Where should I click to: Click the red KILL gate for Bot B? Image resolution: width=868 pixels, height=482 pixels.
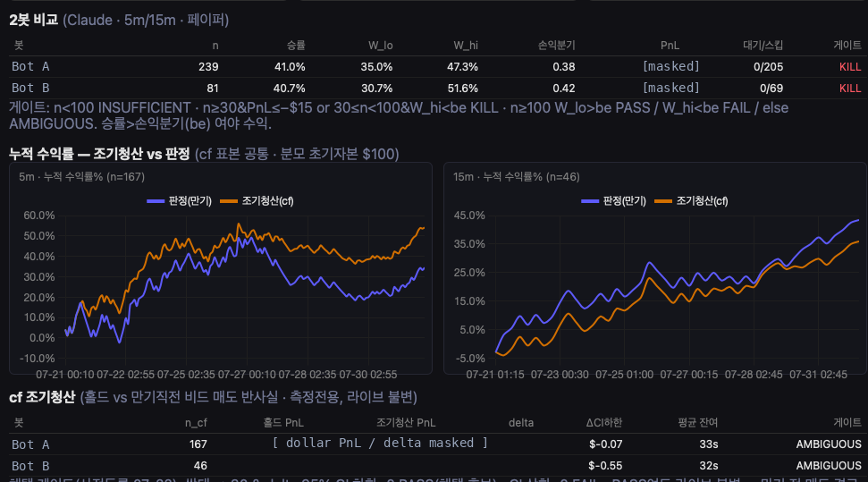pos(850,89)
